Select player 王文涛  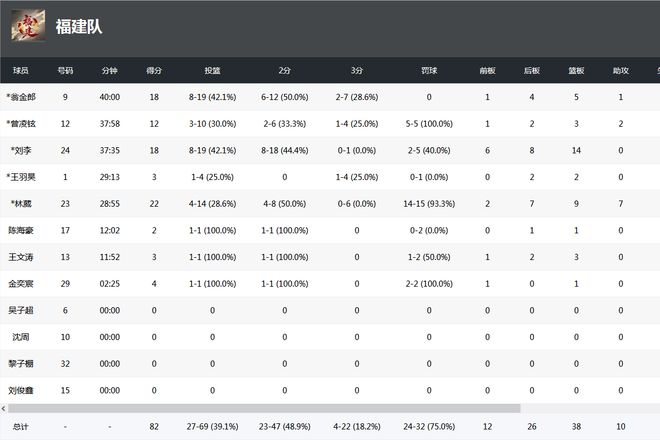click(21, 257)
